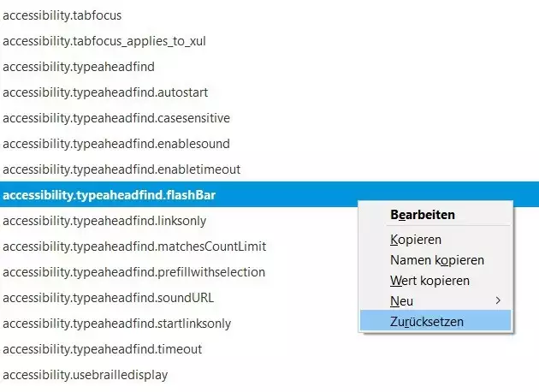Screen dimensions: 539x392
Task: Click accessibility.typeaheadfind.enabletimeout row
Action: [x=121, y=169]
